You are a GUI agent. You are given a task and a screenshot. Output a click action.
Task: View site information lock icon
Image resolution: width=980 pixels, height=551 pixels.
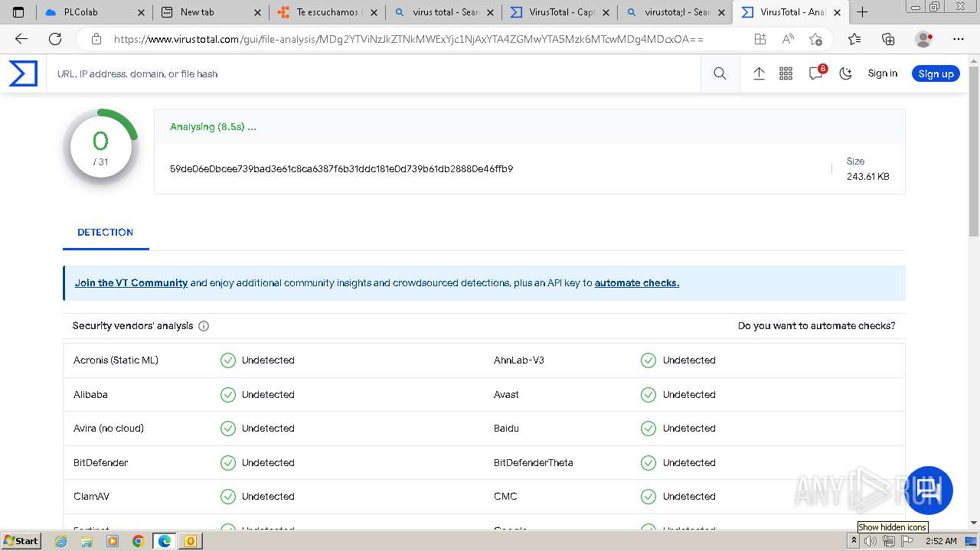pos(96,39)
